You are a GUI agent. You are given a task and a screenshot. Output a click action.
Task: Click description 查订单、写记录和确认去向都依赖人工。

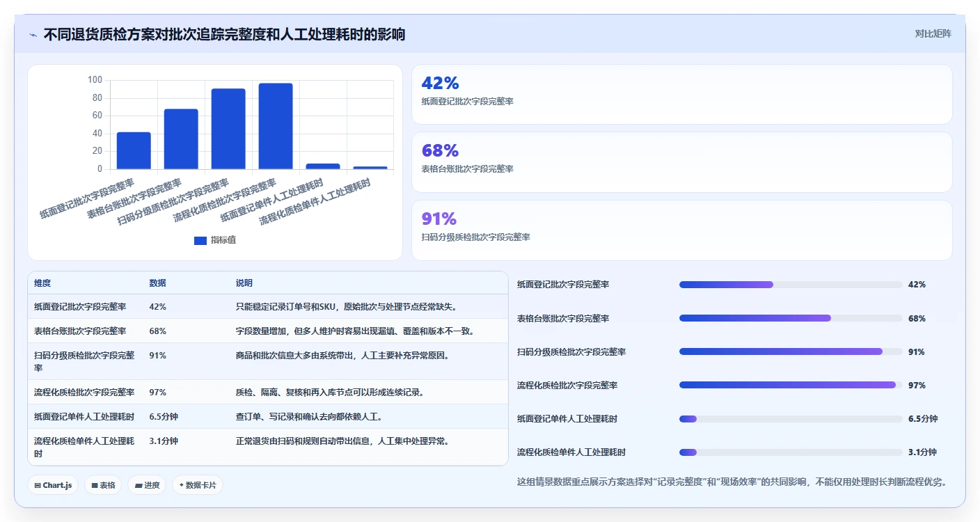point(309,416)
